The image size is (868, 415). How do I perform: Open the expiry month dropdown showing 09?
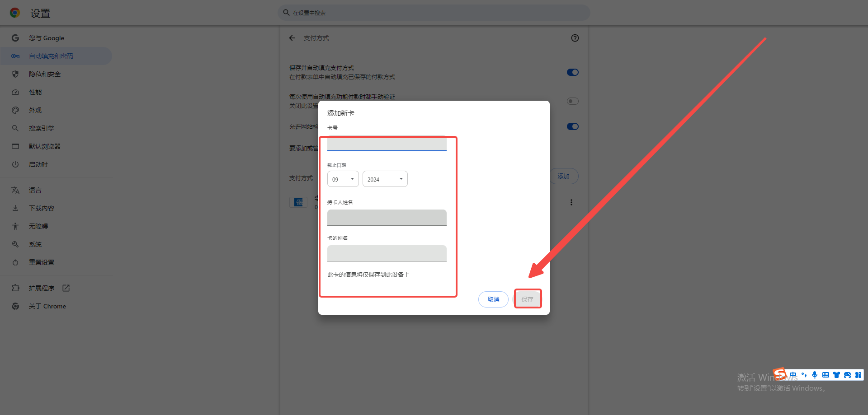coord(343,179)
